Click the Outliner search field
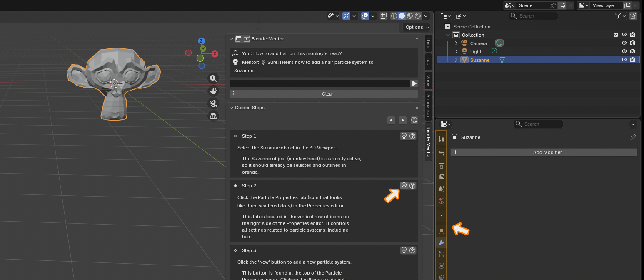The image size is (644, 280). tap(533, 16)
